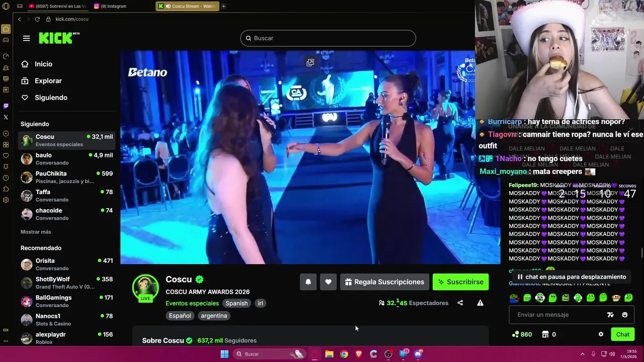The width and height of the screenshot is (644, 362).
Task: Send message with the Chat button
Action: click(x=623, y=334)
